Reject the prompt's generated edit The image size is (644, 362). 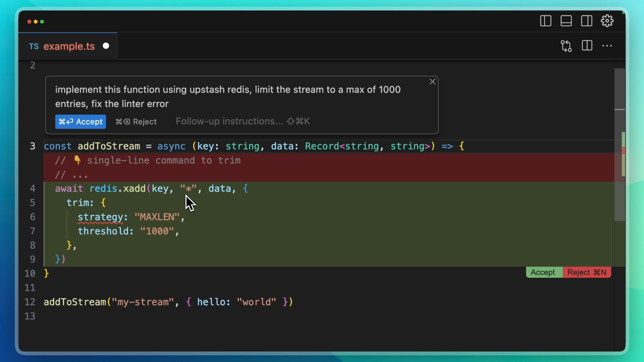point(136,122)
